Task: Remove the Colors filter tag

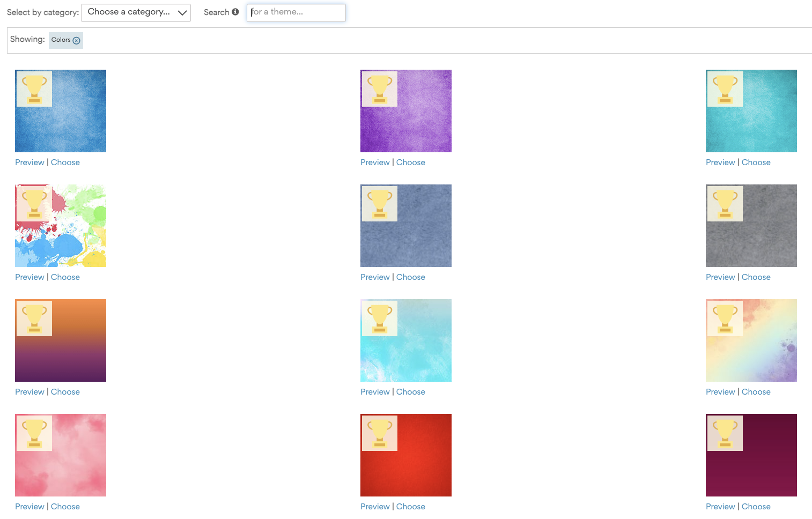Action: 76,41
